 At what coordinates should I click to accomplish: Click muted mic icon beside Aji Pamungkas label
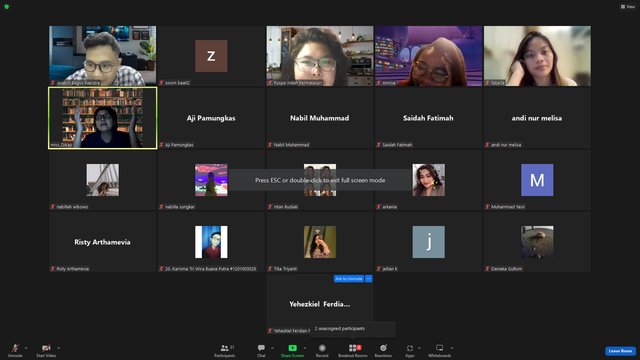click(x=161, y=145)
